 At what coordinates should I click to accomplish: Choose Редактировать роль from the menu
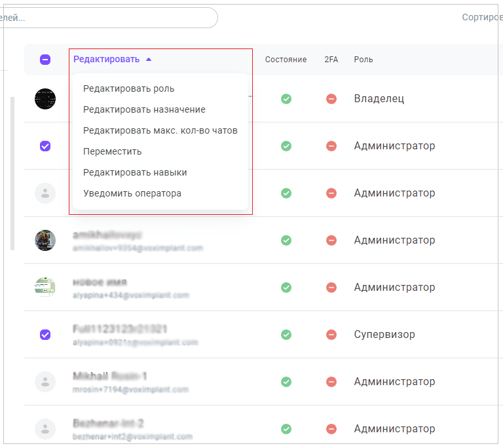pyautogui.click(x=128, y=88)
